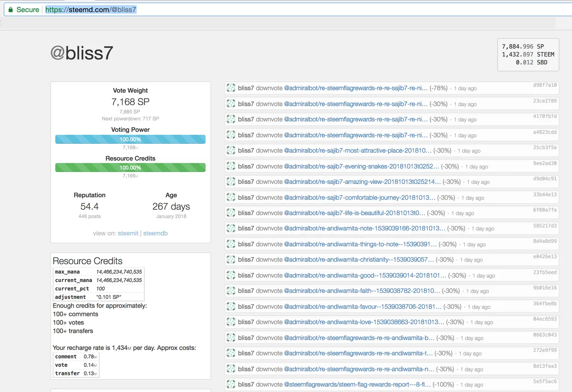The width and height of the screenshot is (572, 392).
Task: Click transaction hash 04ec6593
Action: tap(545, 319)
